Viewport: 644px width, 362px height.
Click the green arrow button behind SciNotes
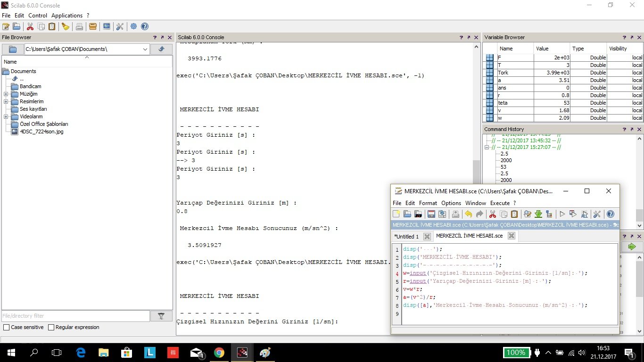[x=632, y=247]
